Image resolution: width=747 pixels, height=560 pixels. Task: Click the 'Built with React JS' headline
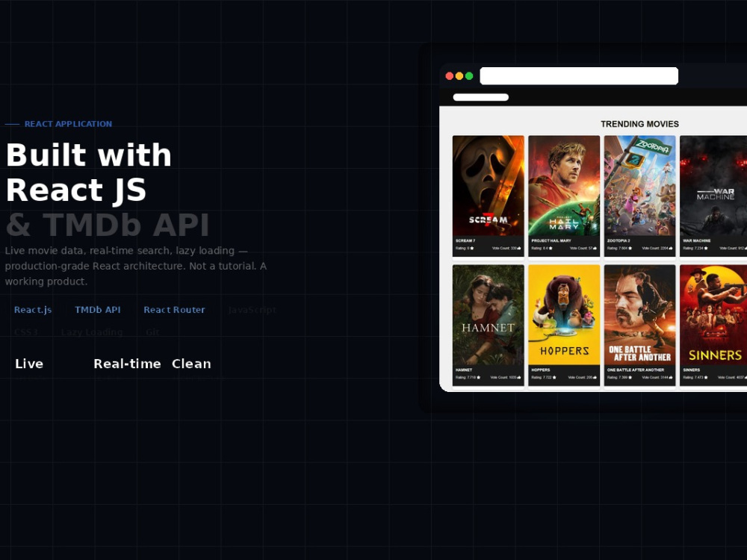pos(89,172)
